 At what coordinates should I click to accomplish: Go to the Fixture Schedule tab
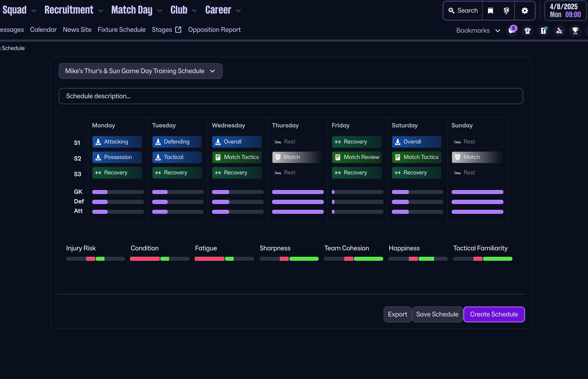point(122,30)
